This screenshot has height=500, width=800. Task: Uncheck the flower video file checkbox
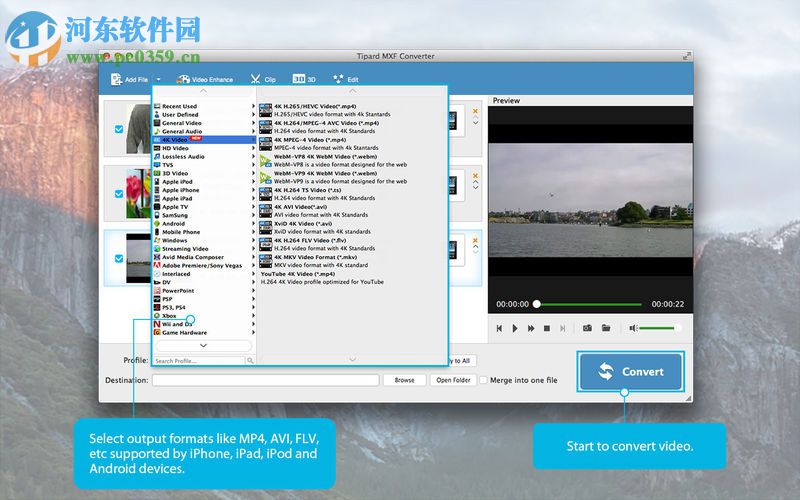pos(119,194)
